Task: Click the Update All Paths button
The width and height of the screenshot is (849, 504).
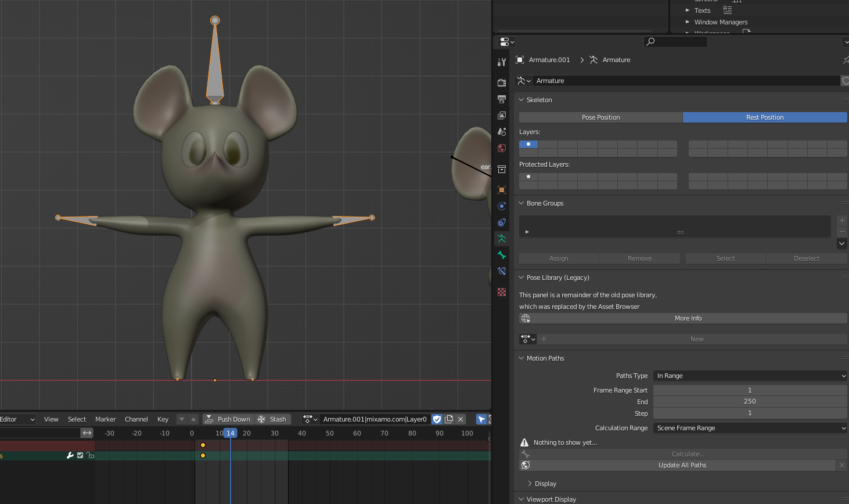Action: [682, 465]
